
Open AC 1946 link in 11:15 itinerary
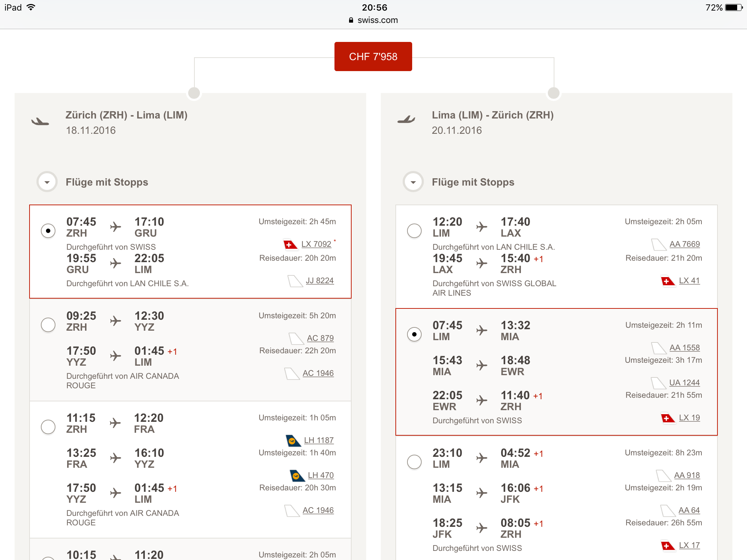click(318, 510)
